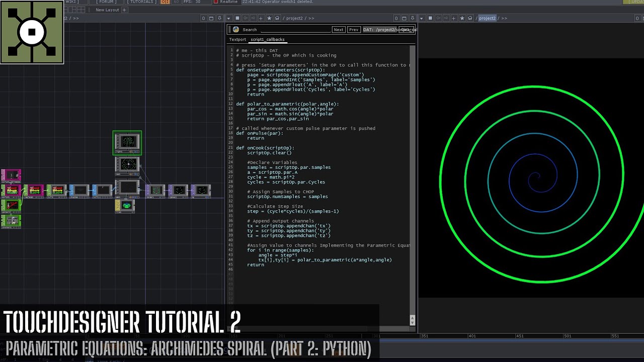Click the New Layout button
Screen dimensions: 644x362
(x=107, y=10)
